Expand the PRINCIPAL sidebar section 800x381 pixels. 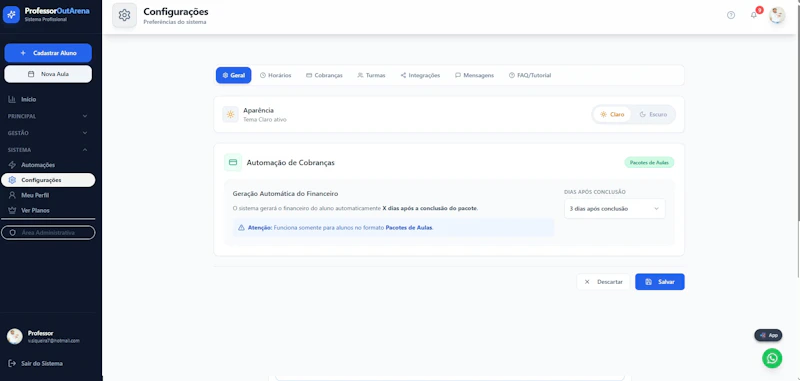point(48,116)
